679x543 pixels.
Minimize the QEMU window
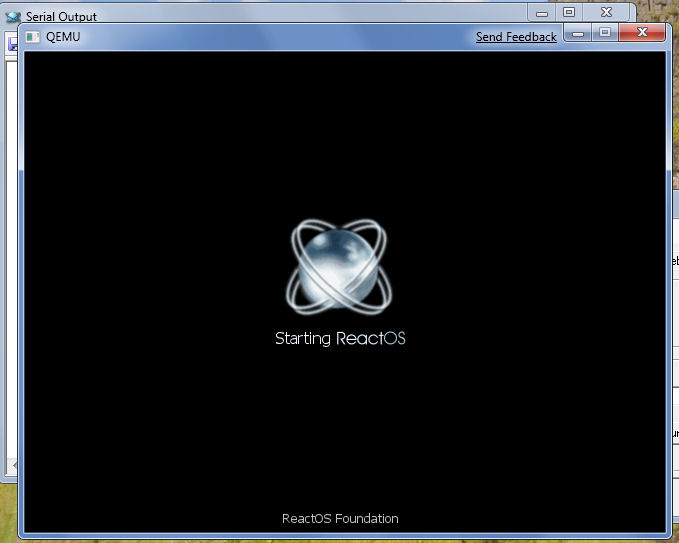coord(577,32)
